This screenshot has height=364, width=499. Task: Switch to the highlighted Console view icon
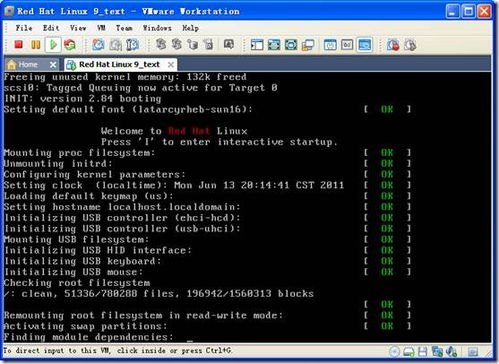coord(365,45)
